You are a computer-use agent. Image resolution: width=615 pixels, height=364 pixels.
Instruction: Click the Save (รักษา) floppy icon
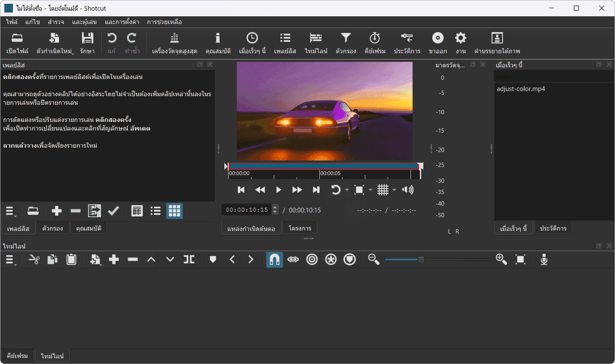[87, 43]
